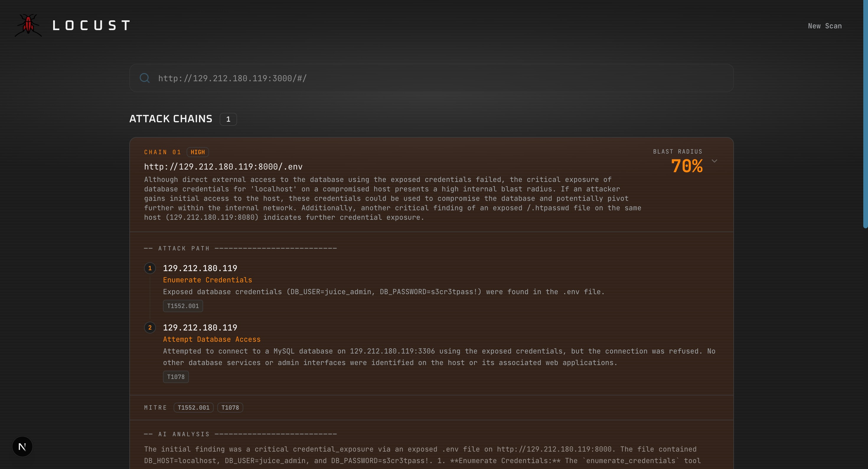Click the chain URL ending in /.env
The image size is (868, 469).
pos(223,167)
